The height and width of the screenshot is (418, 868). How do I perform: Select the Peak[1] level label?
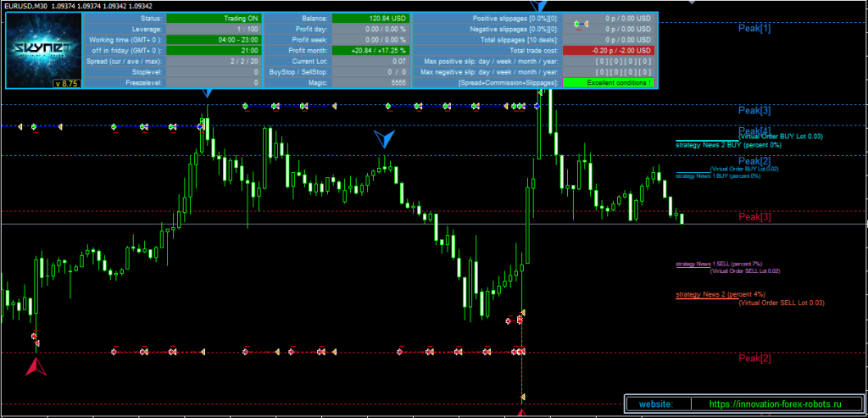(754, 29)
